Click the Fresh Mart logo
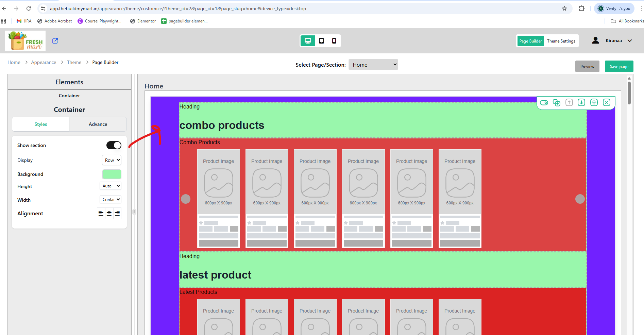The height and width of the screenshot is (335, 644). (x=25, y=41)
